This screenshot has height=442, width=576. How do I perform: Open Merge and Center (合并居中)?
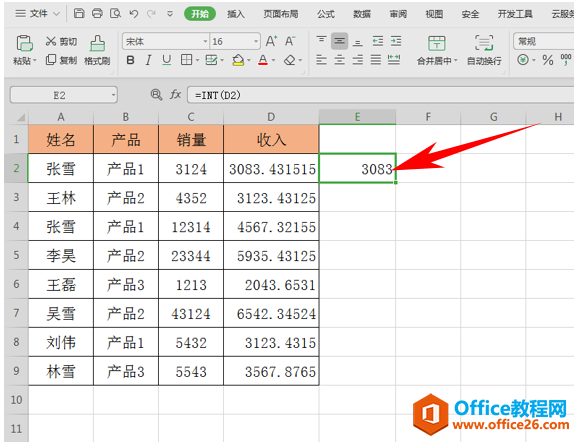(437, 50)
